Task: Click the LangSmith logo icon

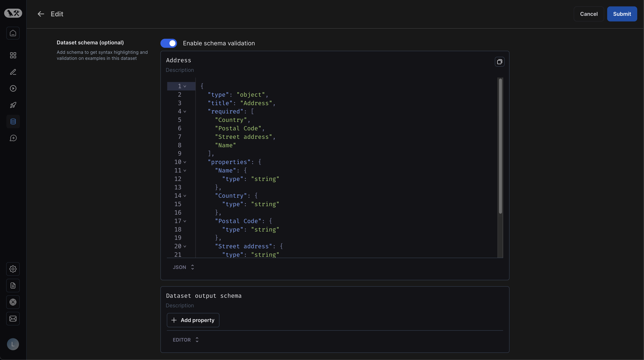Action: tap(13, 13)
